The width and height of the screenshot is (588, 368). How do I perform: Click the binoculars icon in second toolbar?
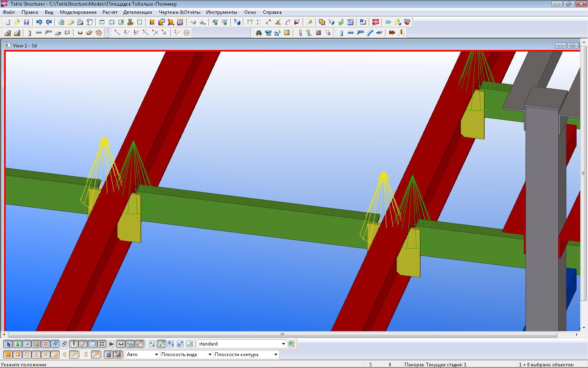click(x=258, y=33)
